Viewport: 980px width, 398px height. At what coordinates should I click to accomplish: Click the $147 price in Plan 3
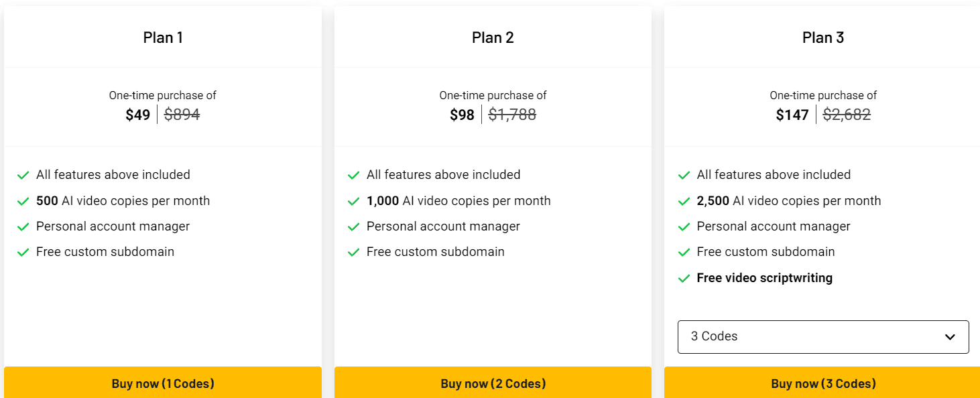[x=792, y=114]
